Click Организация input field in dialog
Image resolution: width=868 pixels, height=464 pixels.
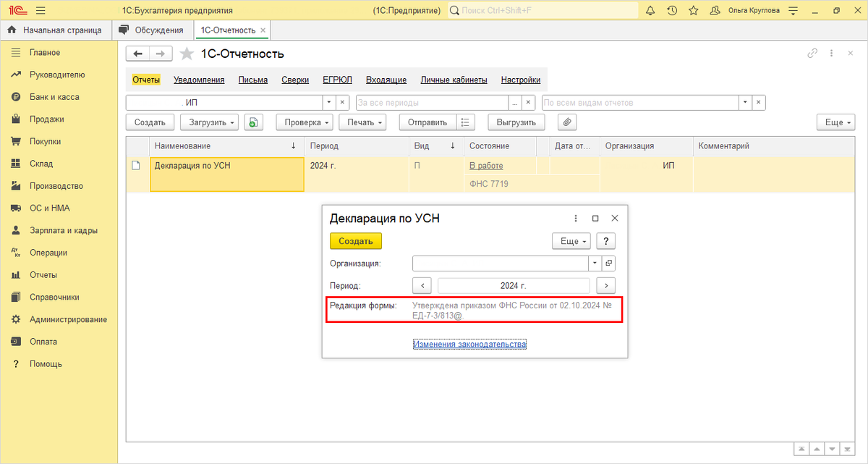[501, 263]
